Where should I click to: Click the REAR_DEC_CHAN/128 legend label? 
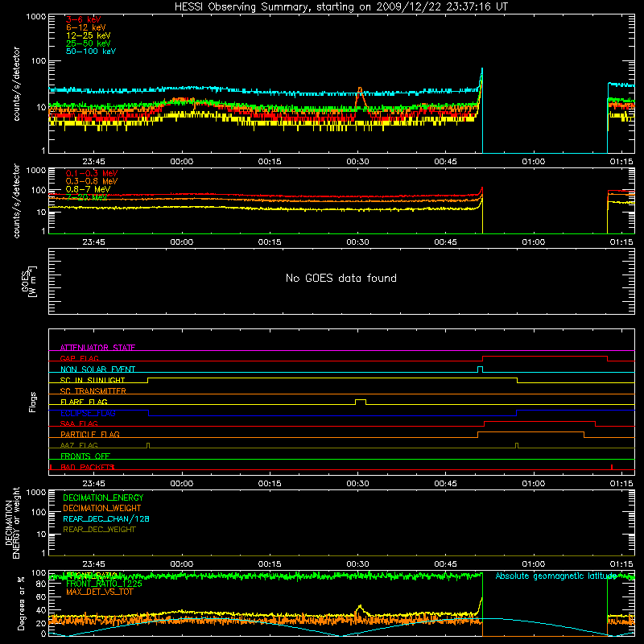[x=106, y=518]
